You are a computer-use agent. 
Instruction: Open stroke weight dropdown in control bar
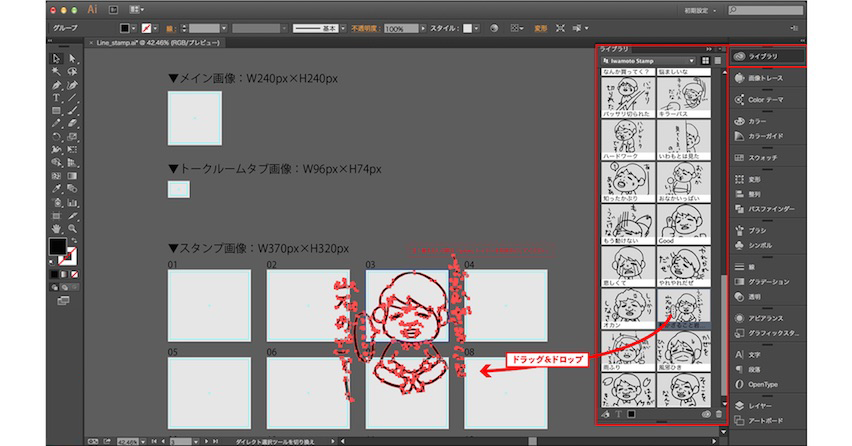pos(224,28)
